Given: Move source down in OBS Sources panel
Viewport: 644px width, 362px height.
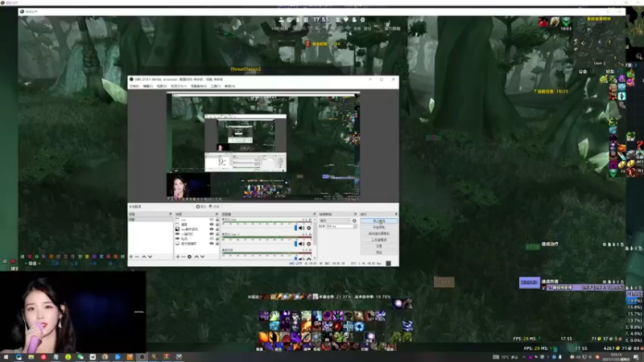Looking at the screenshot, I should pos(203,257).
